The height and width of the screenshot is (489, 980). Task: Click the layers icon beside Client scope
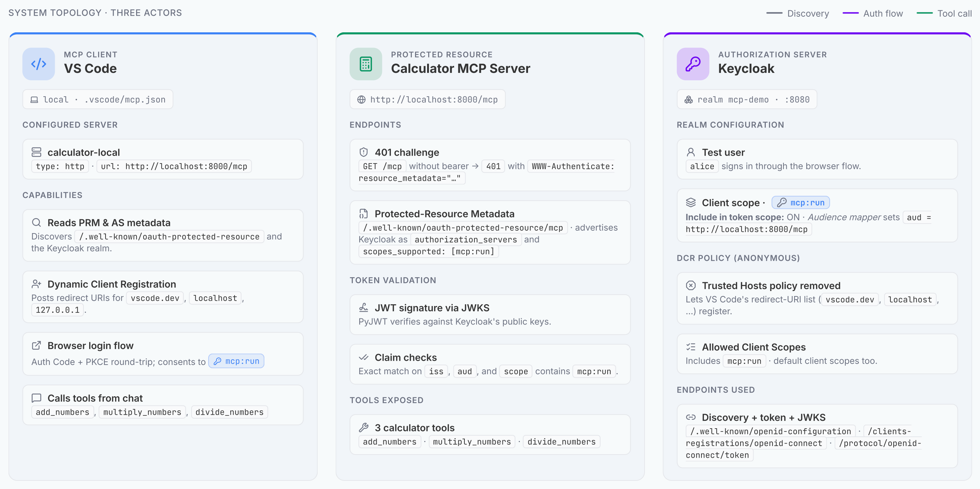tap(691, 203)
